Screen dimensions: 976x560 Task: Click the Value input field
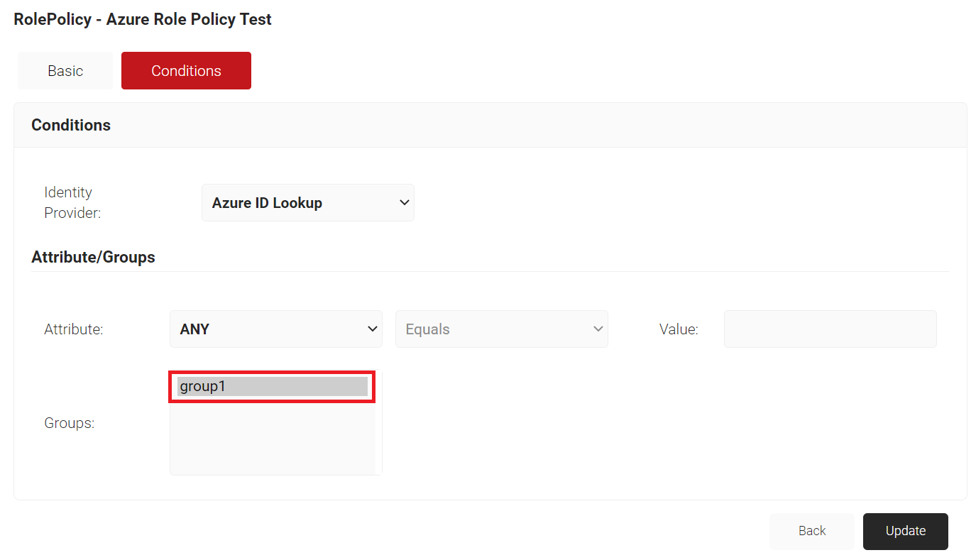pyautogui.click(x=830, y=329)
